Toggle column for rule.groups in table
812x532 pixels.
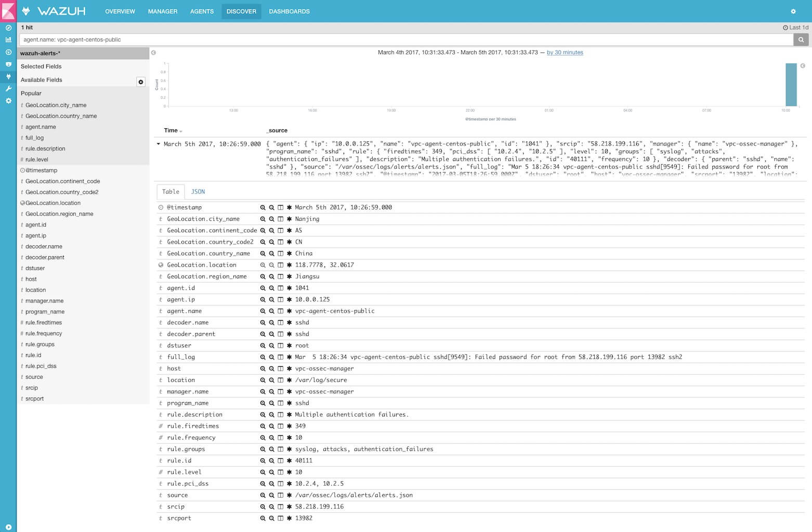tap(280, 449)
